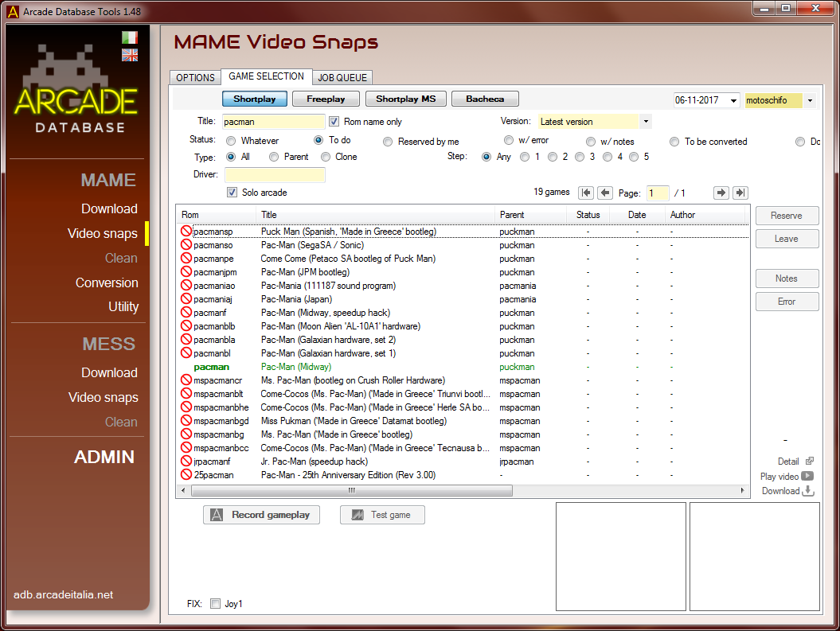Switch to the OPTIONS tab
The width and height of the screenshot is (840, 631).
(196, 78)
